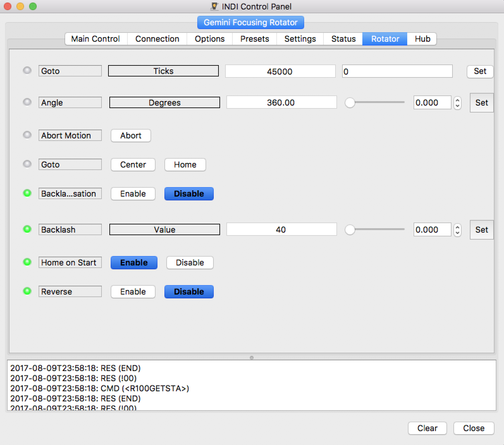
Task: Click Set for Angle Degrees
Action: point(482,103)
